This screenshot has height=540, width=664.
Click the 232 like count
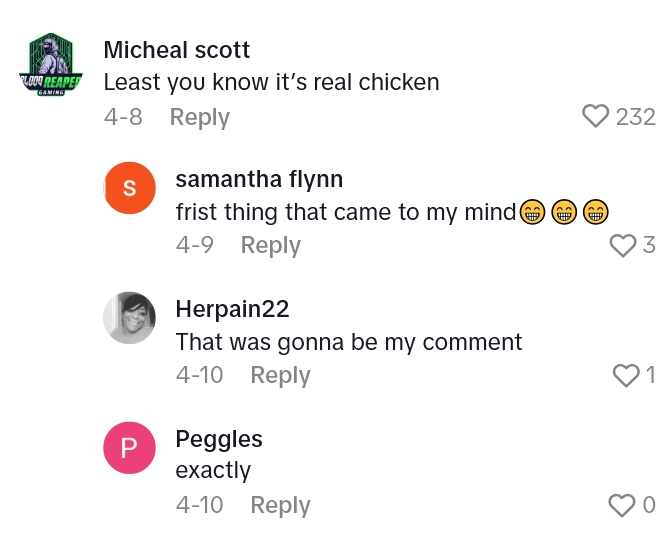[635, 117]
